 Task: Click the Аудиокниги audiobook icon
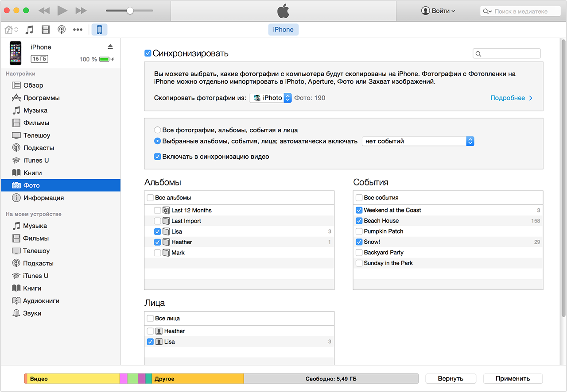16,300
